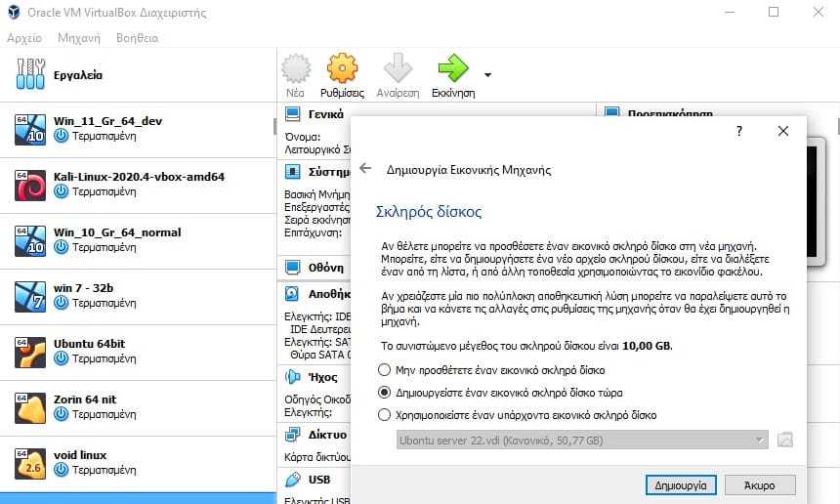The width and height of the screenshot is (840, 504).
Task: Click the New (Νέα) machine toolbar icon
Action: [x=296, y=69]
